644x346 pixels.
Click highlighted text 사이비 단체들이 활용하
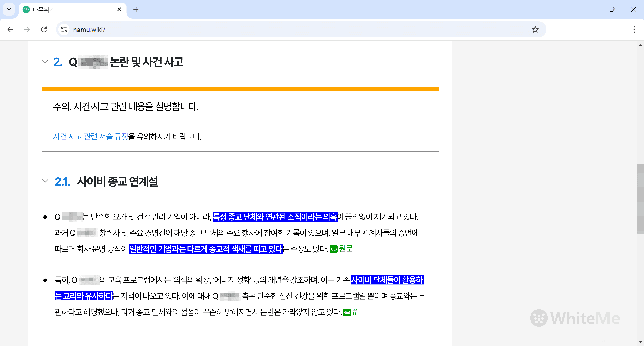(x=387, y=280)
